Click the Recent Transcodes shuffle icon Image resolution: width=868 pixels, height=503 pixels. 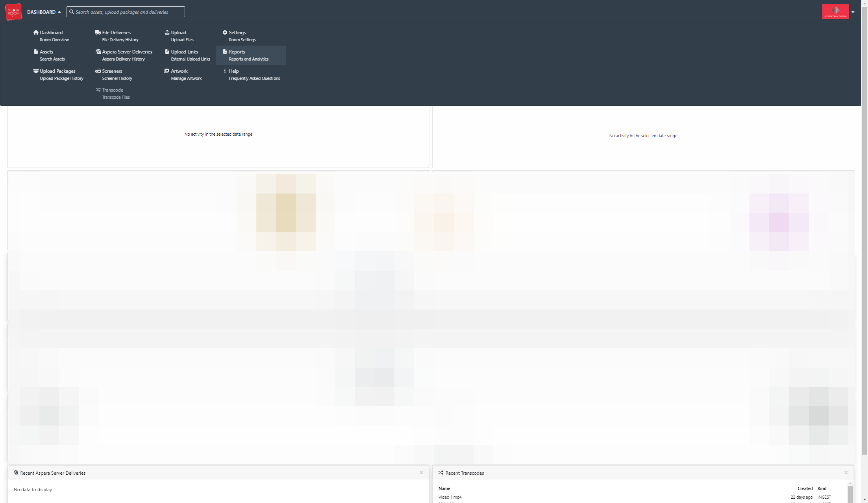click(441, 473)
